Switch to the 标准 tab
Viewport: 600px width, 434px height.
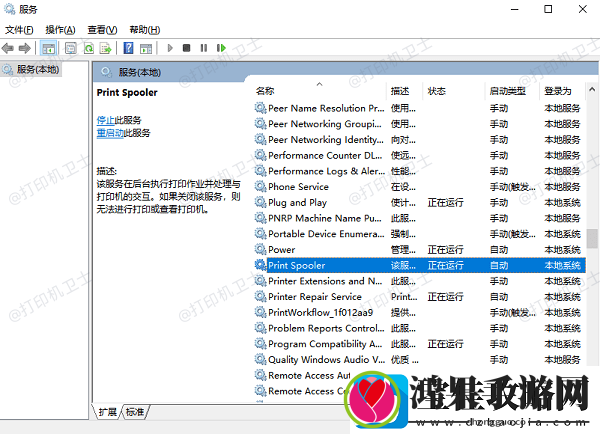click(135, 412)
